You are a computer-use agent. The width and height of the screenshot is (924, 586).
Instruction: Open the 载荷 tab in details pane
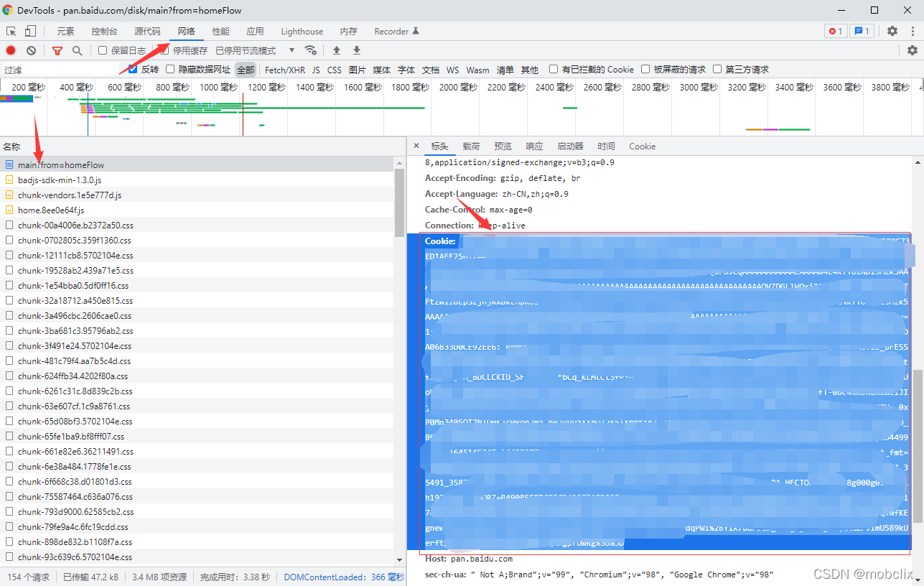pyautogui.click(x=471, y=146)
